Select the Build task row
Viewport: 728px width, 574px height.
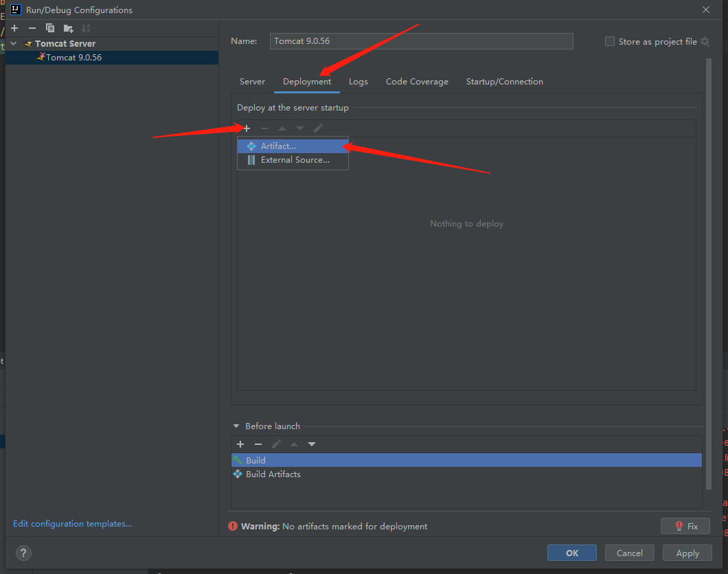coord(466,460)
